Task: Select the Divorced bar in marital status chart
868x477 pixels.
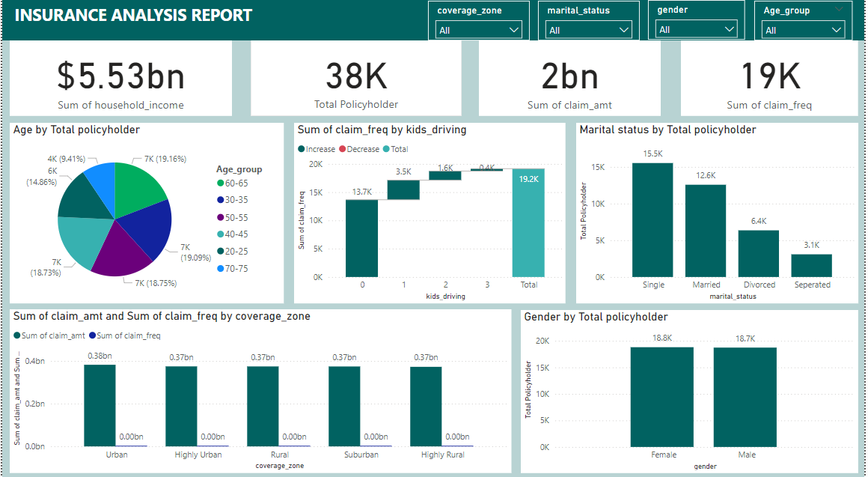Action: tap(759, 253)
